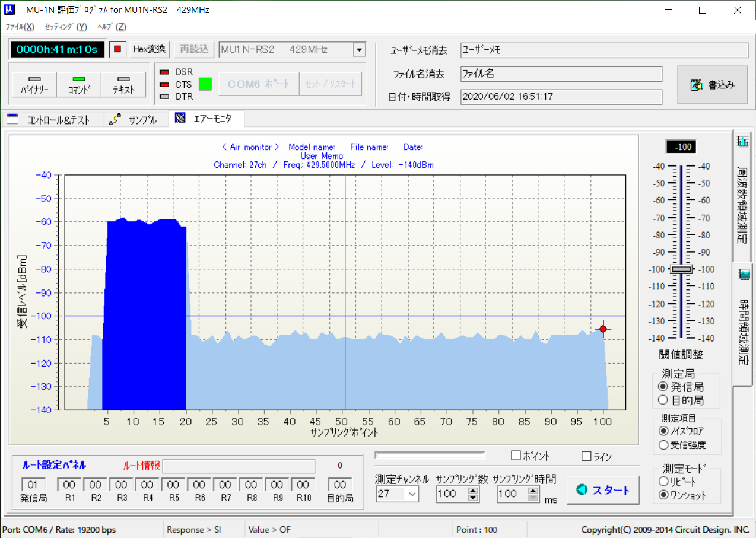The image size is (756, 538).
Task: Switch to text mode button
Action: click(x=123, y=85)
